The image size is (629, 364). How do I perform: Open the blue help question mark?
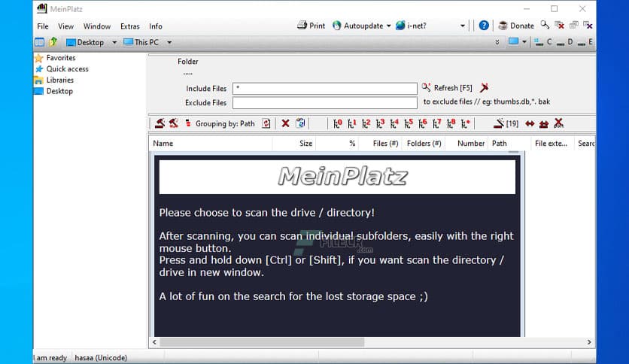click(484, 26)
